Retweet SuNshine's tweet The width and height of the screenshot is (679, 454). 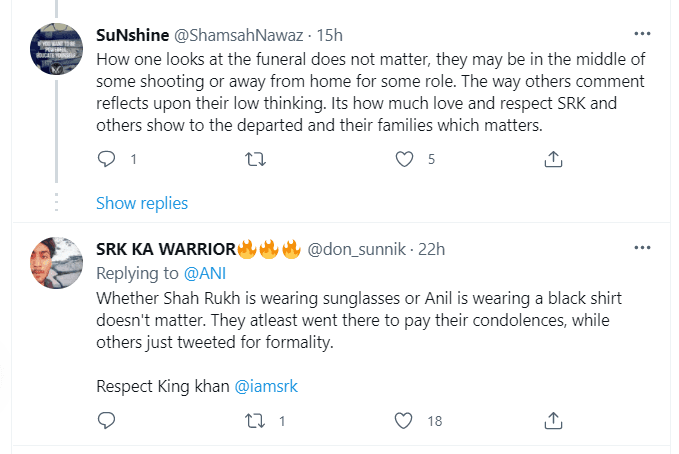[255, 158]
